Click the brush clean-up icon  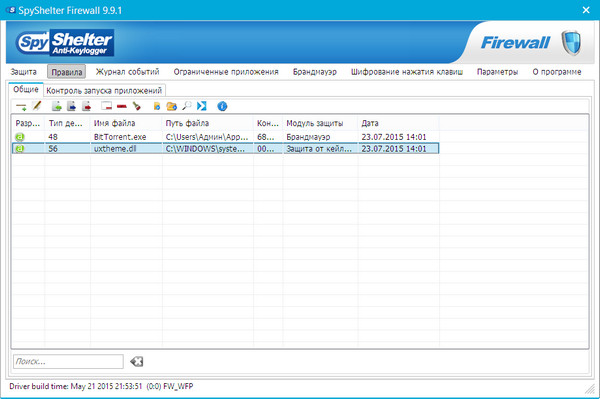point(137,106)
